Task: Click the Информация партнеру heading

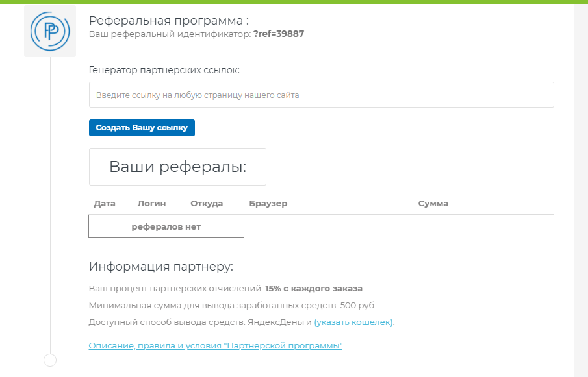Action: click(x=161, y=266)
